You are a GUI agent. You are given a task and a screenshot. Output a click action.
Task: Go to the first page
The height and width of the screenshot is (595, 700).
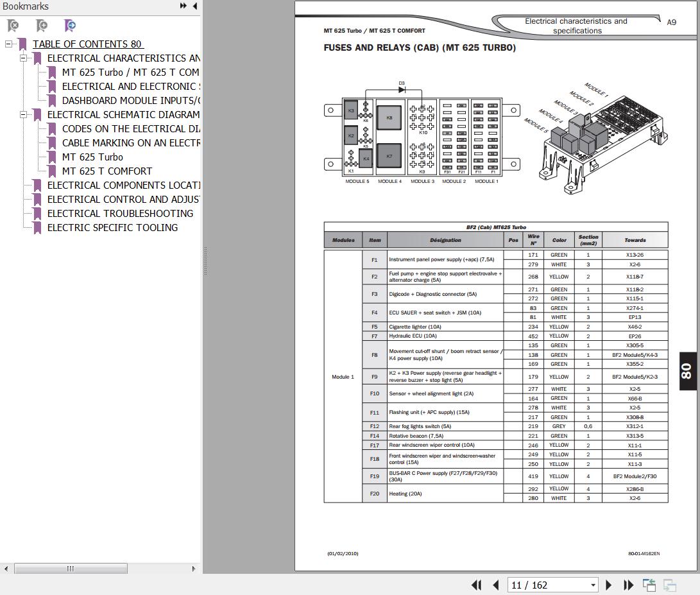click(x=476, y=585)
